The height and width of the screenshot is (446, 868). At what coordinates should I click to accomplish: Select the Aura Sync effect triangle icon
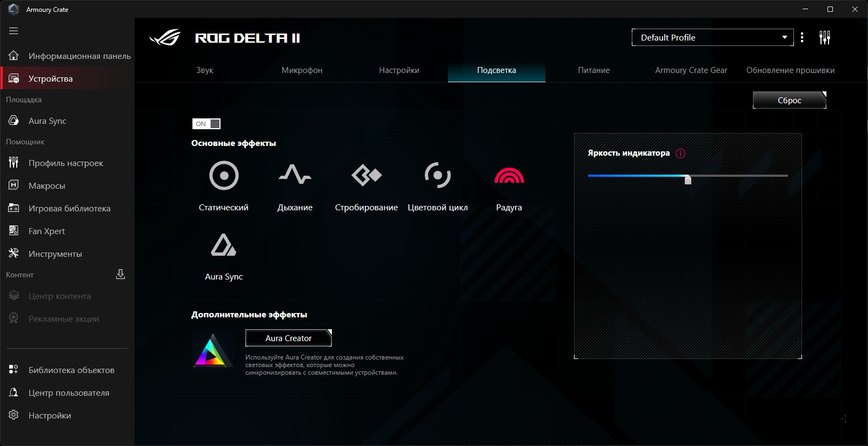tap(224, 245)
